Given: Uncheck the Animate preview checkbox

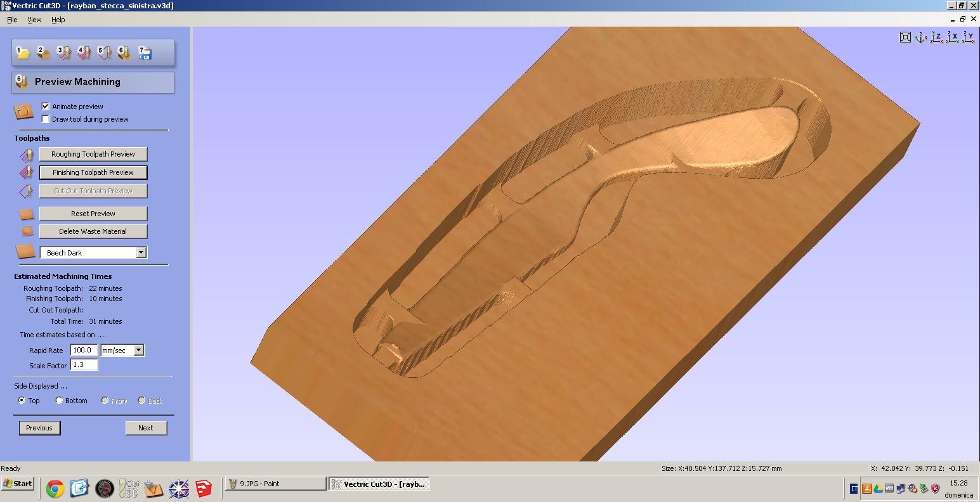Looking at the screenshot, I should tap(45, 106).
